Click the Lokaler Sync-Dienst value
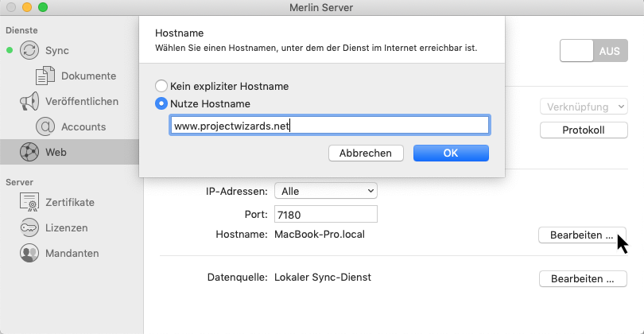644x334 pixels. 323,278
